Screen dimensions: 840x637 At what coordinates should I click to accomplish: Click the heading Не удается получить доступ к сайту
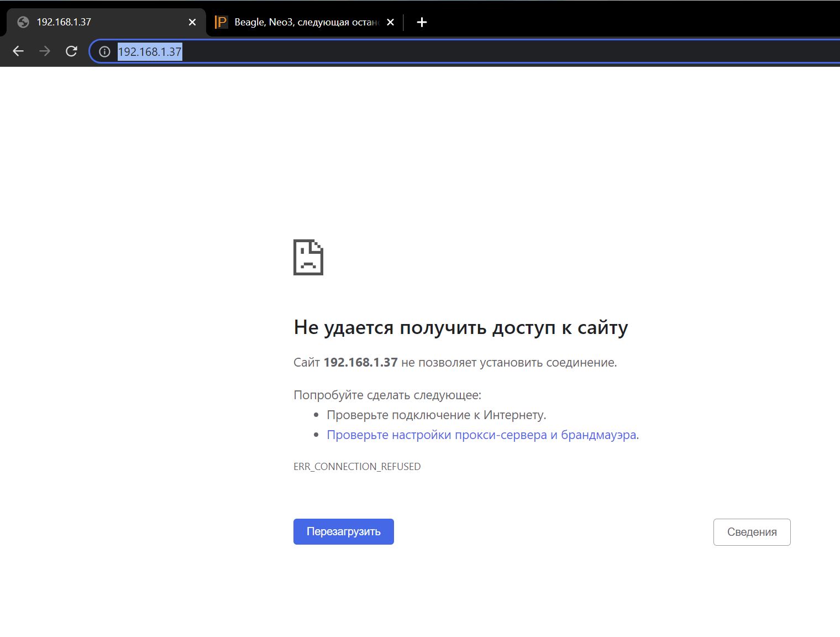click(x=460, y=327)
